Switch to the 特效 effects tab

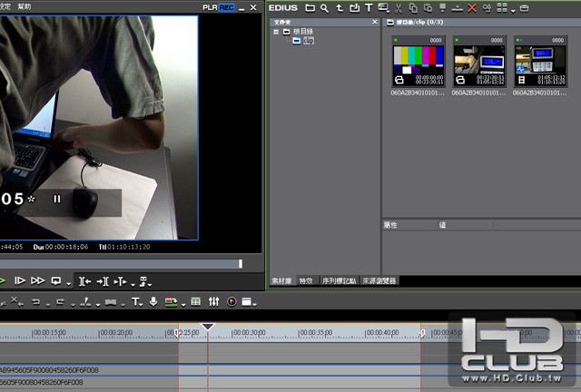click(306, 281)
